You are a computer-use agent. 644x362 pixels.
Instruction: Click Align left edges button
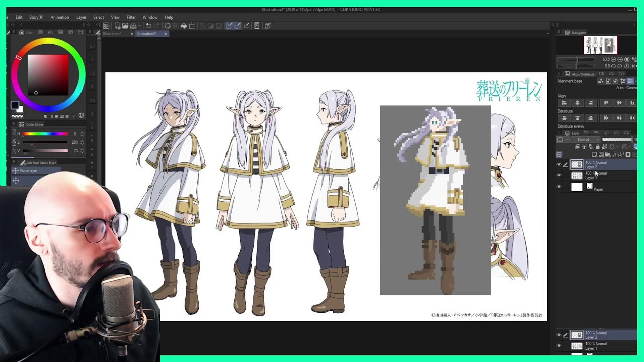(x=564, y=103)
